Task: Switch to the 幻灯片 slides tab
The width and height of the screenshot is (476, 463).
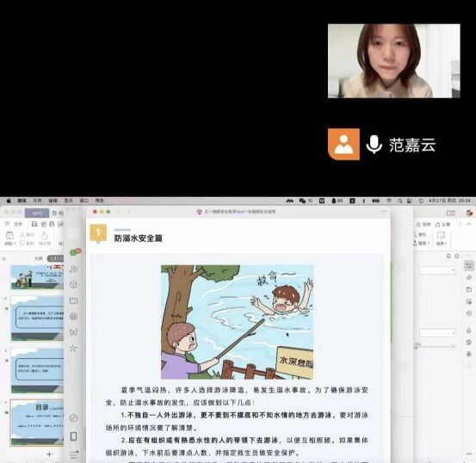Action: pos(56,258)
